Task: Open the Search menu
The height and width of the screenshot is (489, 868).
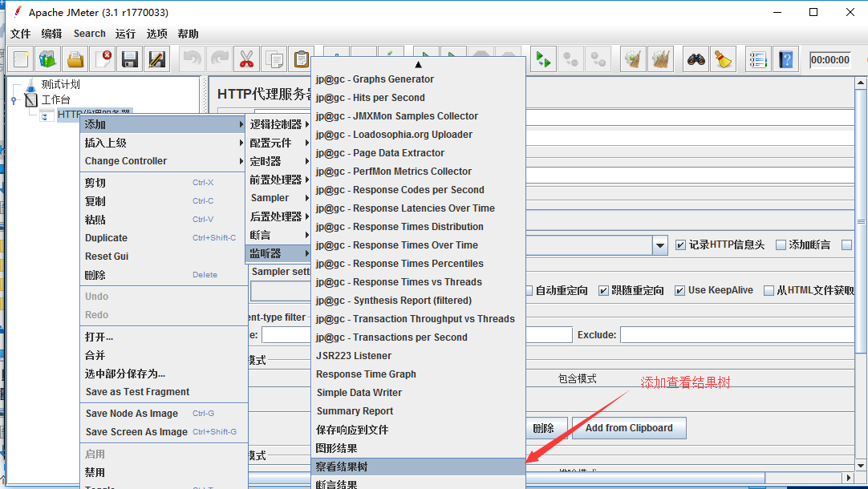Action: click(x=90, y=34)
